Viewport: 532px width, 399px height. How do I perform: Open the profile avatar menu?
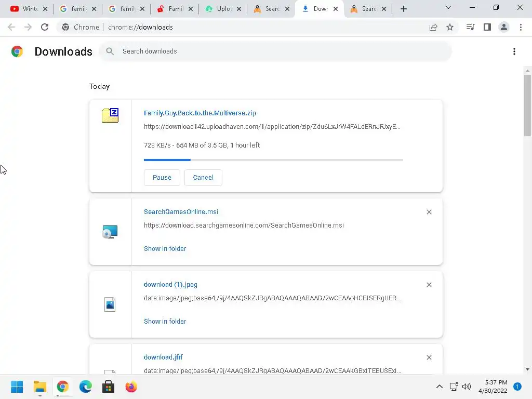504,27
